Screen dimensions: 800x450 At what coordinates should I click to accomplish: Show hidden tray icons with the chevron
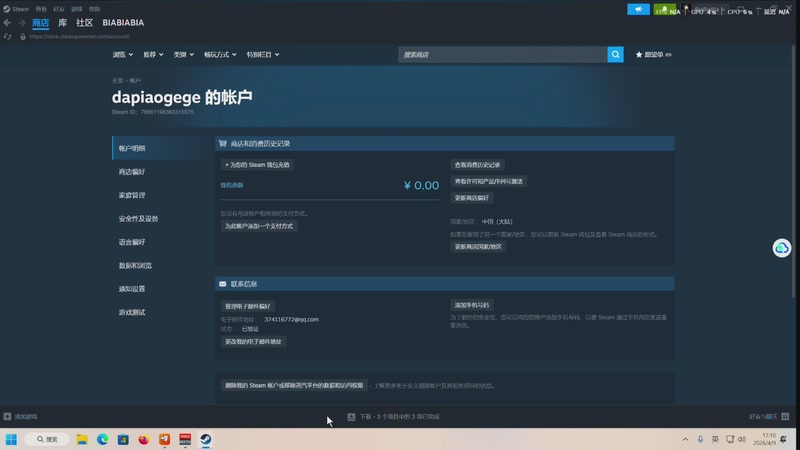(685, 439)
